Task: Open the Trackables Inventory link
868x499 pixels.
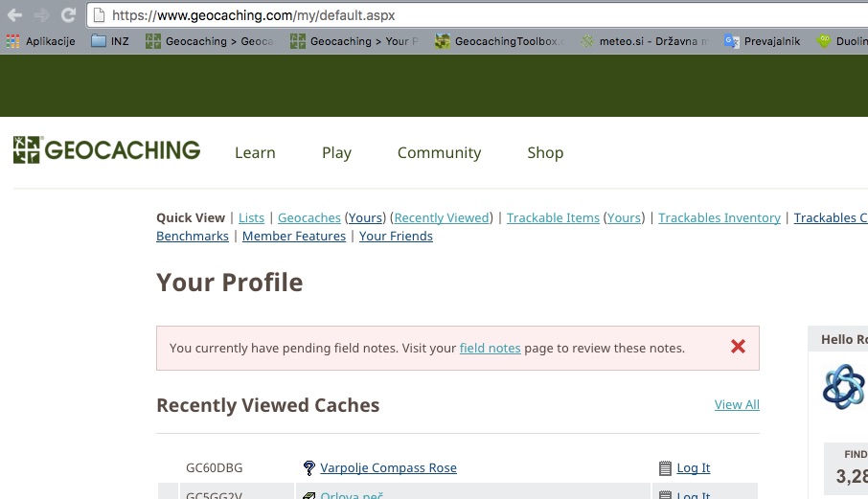Action: point(720,218)
